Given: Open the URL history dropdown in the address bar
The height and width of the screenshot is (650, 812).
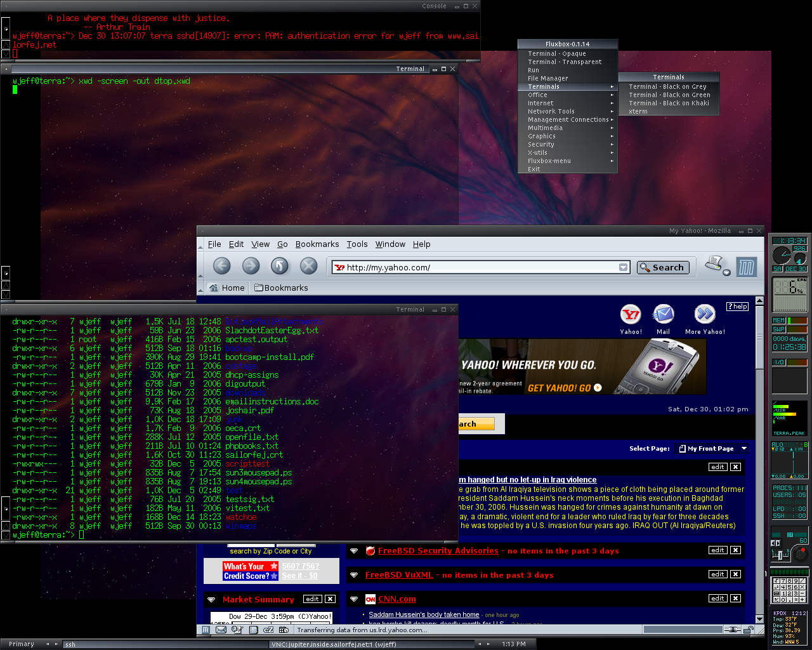Looking at the screenshot, I should click(x=623, y=267).
